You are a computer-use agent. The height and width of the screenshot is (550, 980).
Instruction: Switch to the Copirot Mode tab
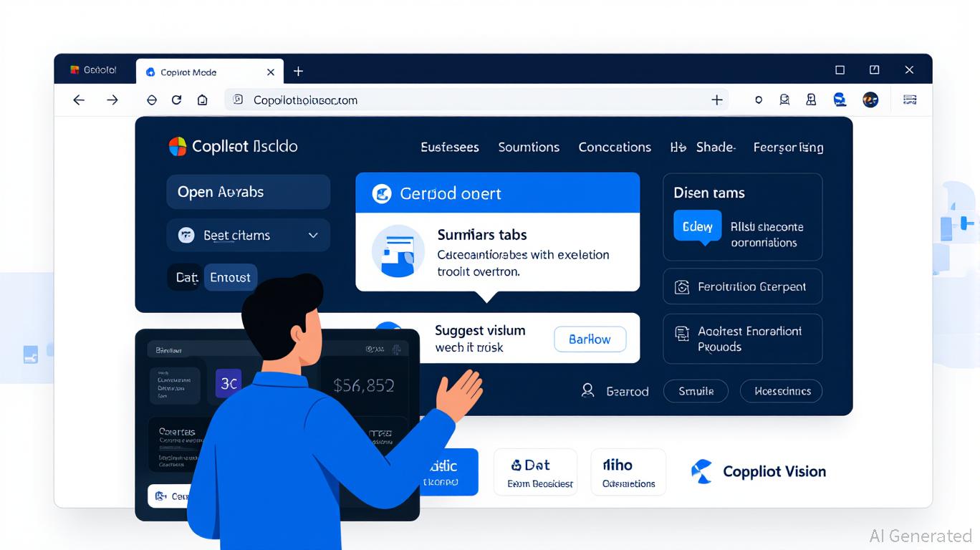pos(209,72)
